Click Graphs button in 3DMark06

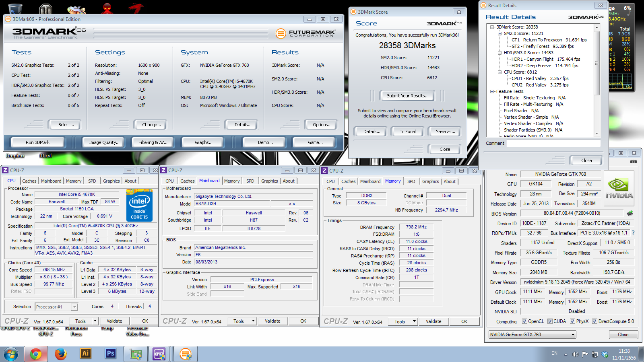pyautogui.click(x=204, y=142)
